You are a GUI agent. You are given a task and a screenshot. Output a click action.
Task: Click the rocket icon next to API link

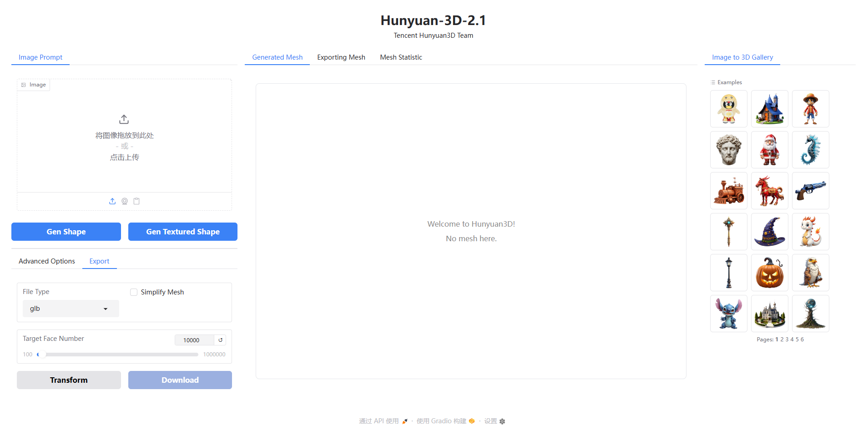pyautogui.click(x=404, y=421)
